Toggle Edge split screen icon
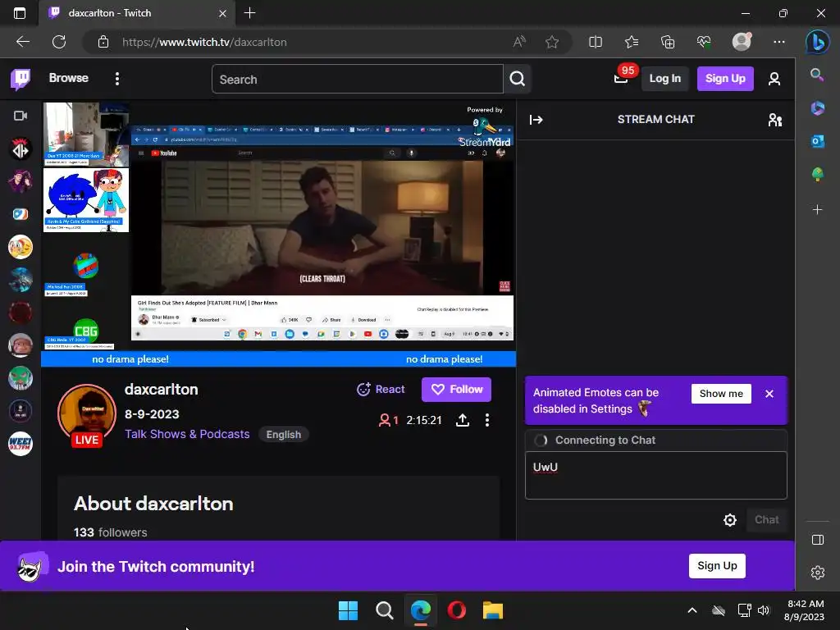Image resolution: width=840 pixels, height=630 pixels. point(596,42)
